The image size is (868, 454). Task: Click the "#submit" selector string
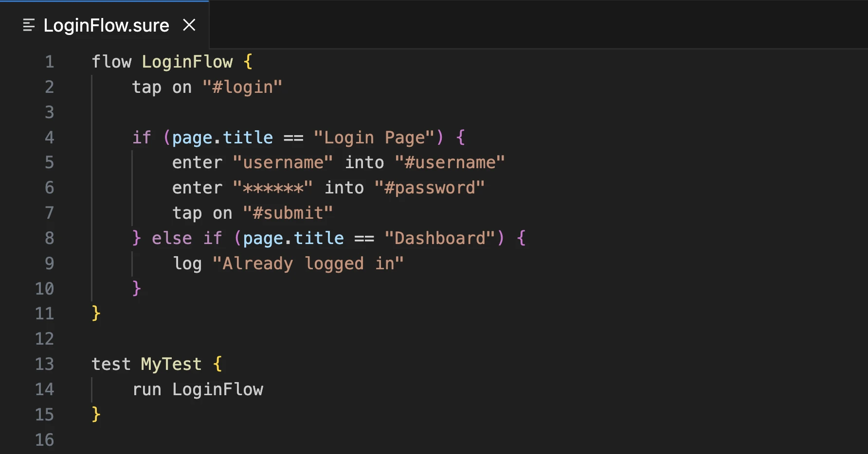click(288, 213)
